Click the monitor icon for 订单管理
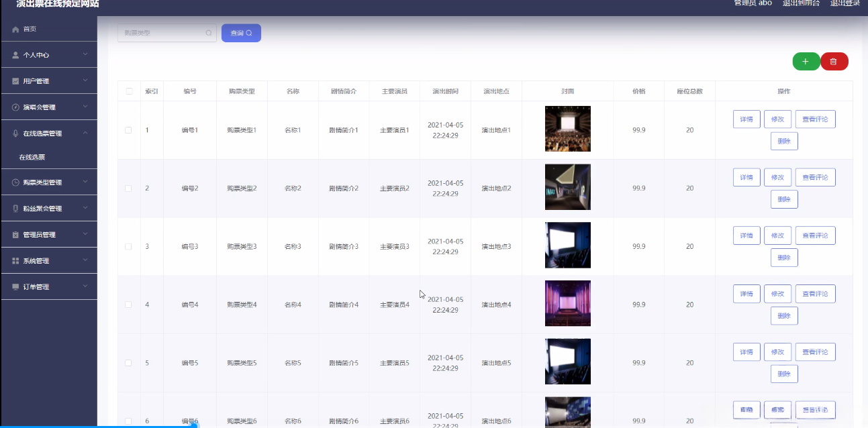Image resolution: width=868 pixels, height=428 pixels. [15, 287]
